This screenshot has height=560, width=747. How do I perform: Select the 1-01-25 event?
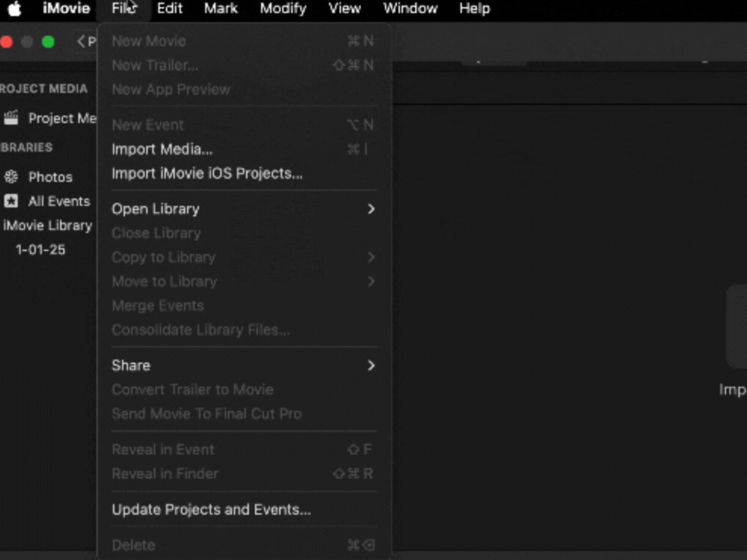click(x=41, y=249)
